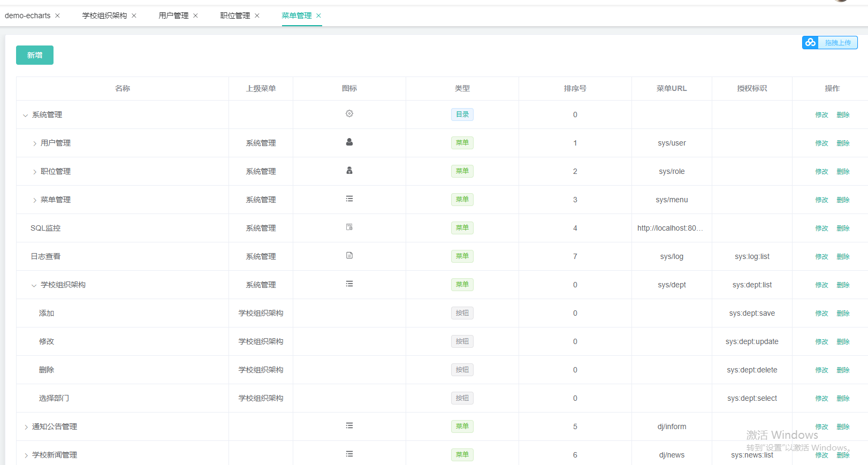Click 删除 in the sys:dept:delete row
The height and width of the screenshot is (465, 868).
[x=843, y=370]
